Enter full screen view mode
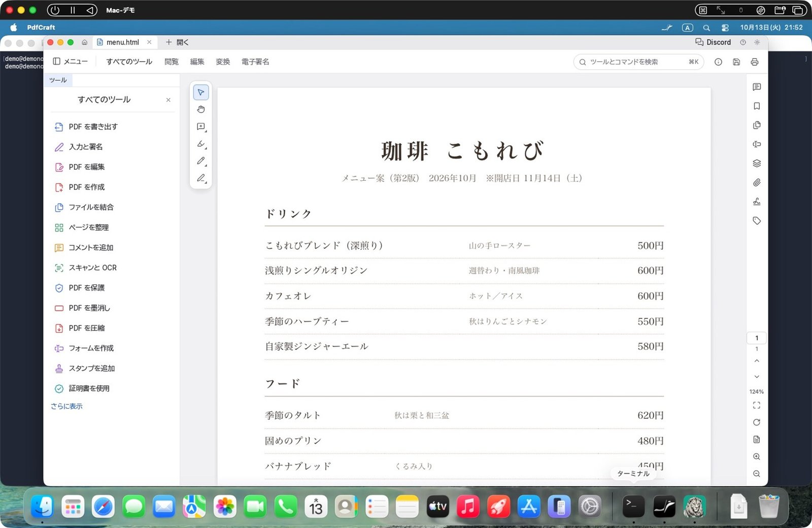The image size is (812, 528). (x=757, y=405)
